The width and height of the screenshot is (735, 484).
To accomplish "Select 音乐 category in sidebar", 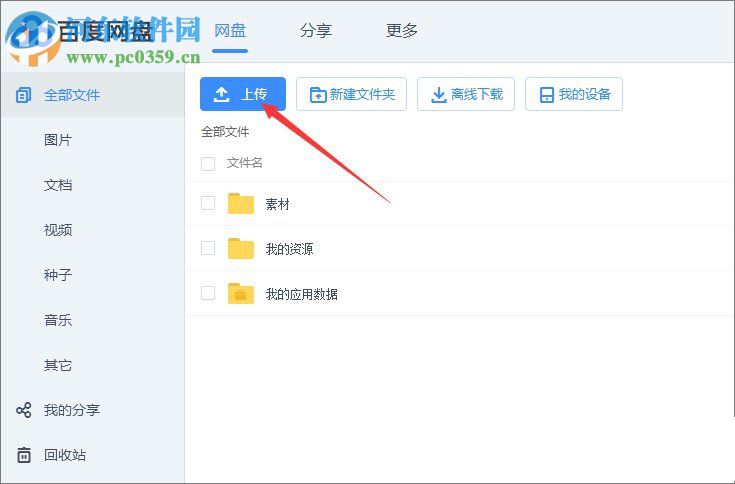I will point(58,320).
